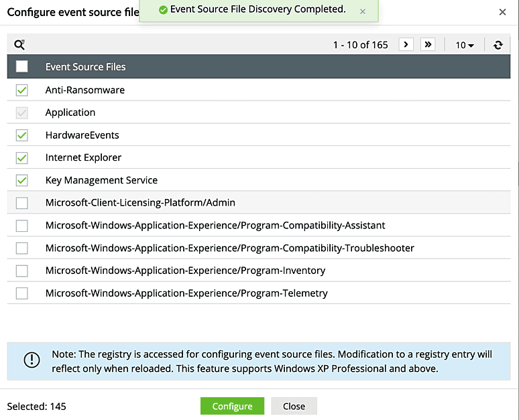This screenshot has height=420, width=519.
Task: Check the Program-Compatibility-Assistant checkbox
Action: [x=22, y=226]
